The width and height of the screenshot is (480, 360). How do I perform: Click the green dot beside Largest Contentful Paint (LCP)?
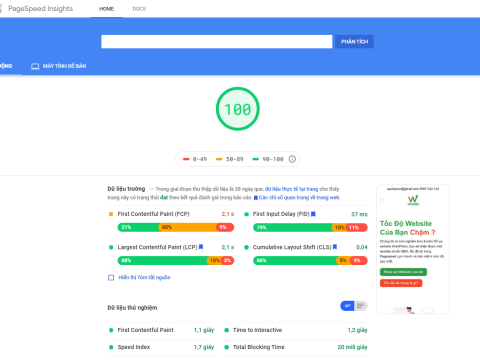point(111,247)
